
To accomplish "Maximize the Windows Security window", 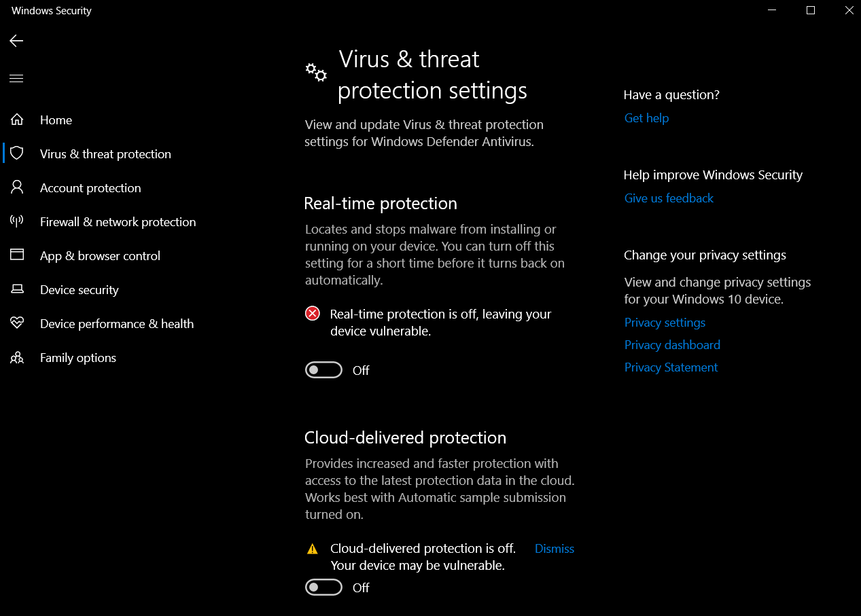I will click(811, 10).
